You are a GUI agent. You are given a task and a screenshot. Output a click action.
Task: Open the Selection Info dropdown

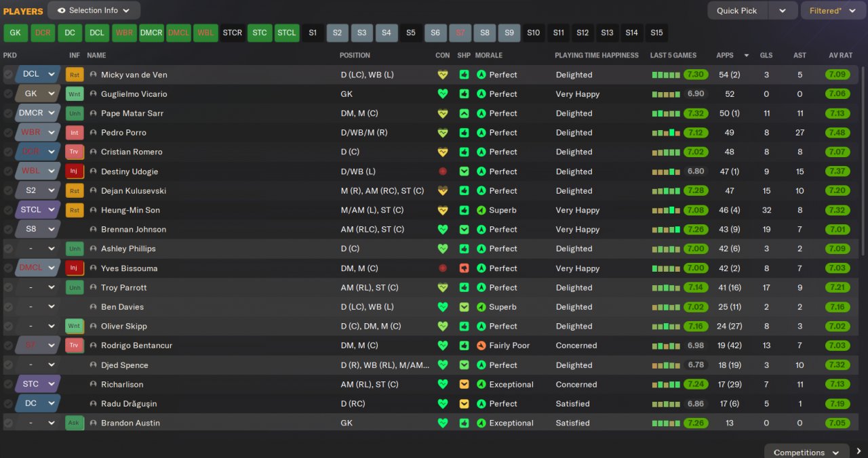[x=94, y=10]
